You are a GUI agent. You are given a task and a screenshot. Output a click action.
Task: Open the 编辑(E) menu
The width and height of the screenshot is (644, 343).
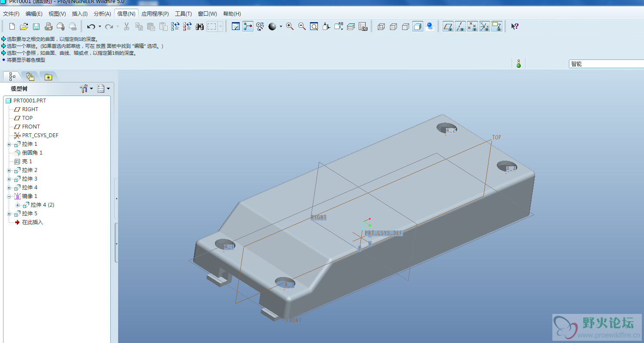34,14
